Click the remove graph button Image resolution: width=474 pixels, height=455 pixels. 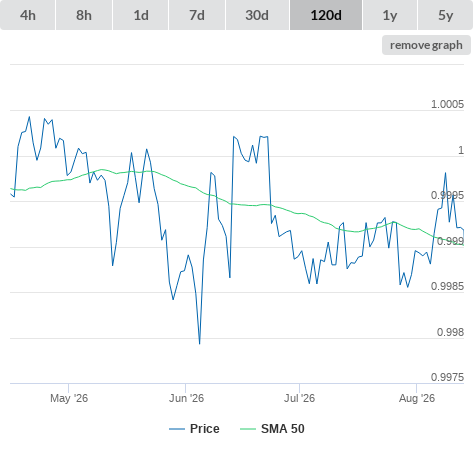pyautogui.click(x=426, y=45)
